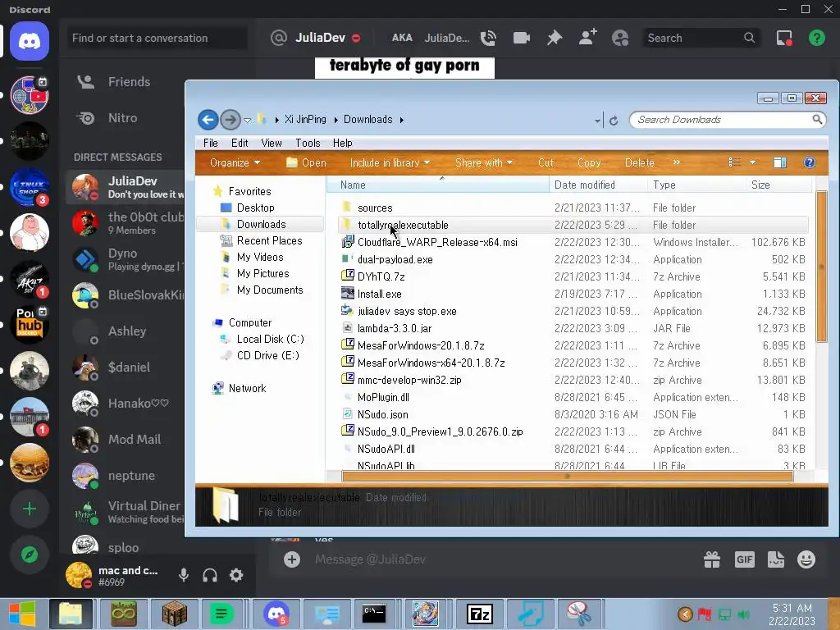Go back in Explorer window
The image size is (840, 630).
[208, 120]
